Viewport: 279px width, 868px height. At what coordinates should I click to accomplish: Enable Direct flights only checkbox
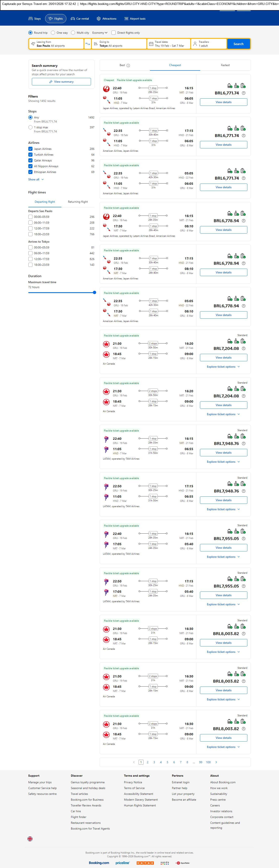coord(114,33)
